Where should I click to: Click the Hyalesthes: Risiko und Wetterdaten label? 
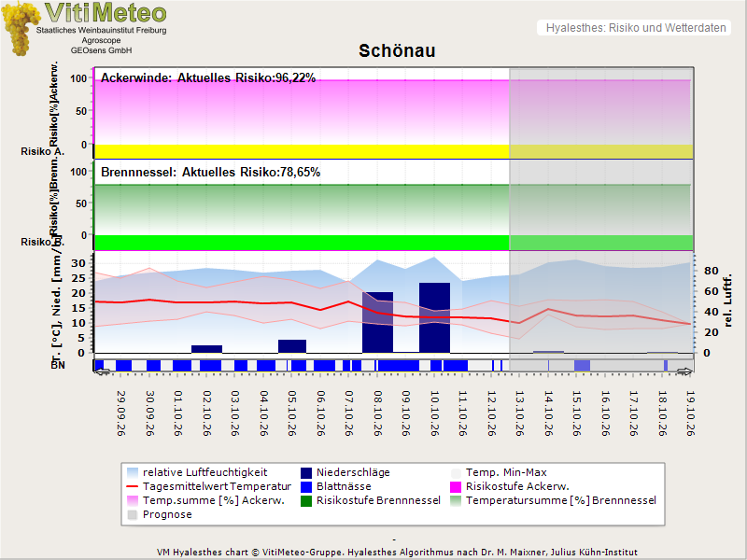click(x=636, y=28)
